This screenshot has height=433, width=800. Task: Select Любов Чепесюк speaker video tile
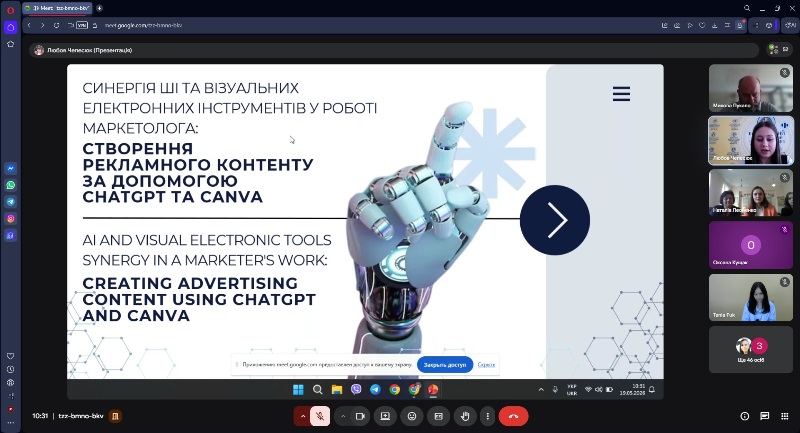tap(751, 140)
